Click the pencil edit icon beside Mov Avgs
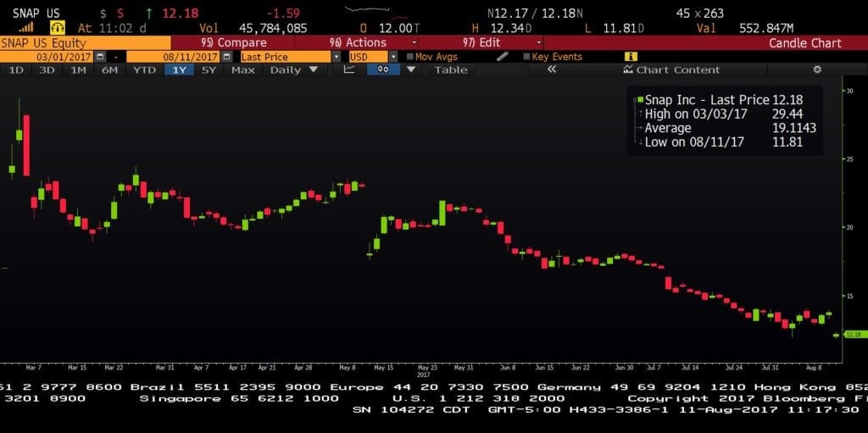The height and width of the screenshot is (433, 868). pyautogui.click(x=503, y=57)
